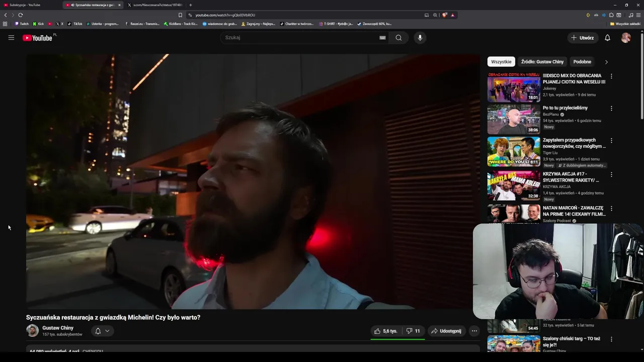Open the apps grid in bookmarks bar

point(5,24)
